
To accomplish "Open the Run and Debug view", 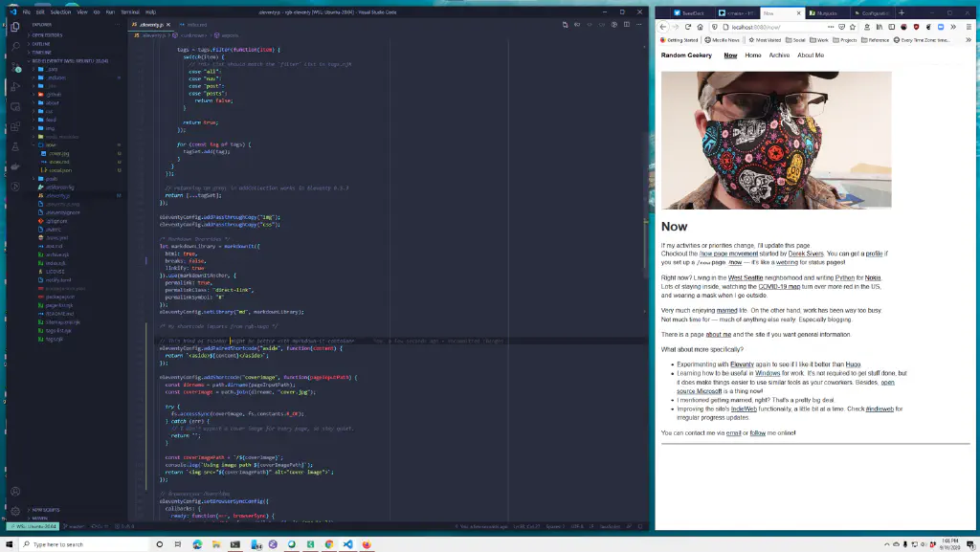I will pos(15,87).
